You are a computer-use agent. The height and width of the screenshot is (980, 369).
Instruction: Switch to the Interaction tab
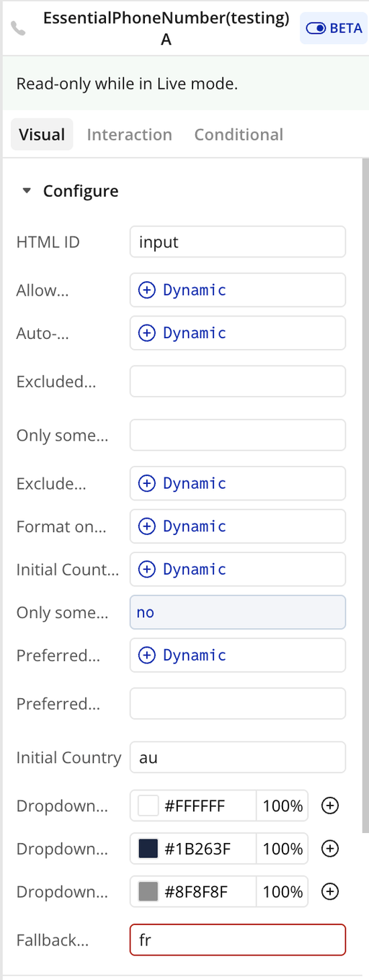(x=129, y=135)
